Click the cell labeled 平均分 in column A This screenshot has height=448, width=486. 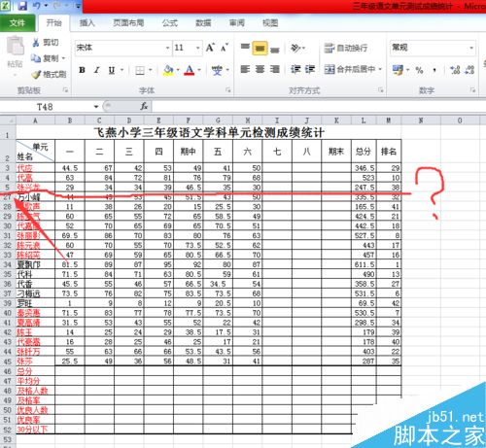[x=35, y=381]
